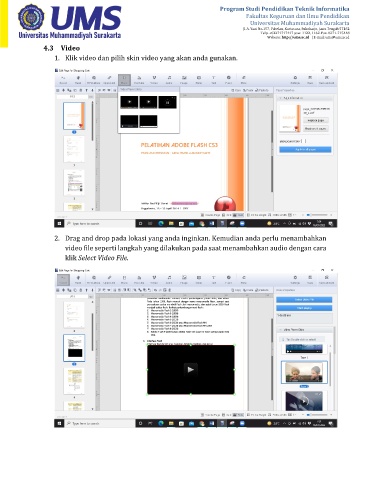Click the Replace page button
370x480 pixels.
pyautogui.click(x=316, y=120)
